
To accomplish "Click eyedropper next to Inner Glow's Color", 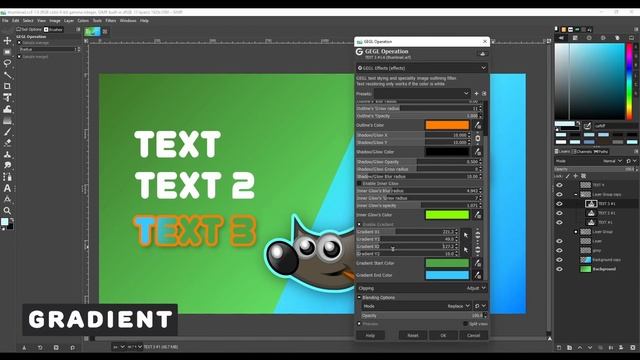I will (x=477, y=215).
